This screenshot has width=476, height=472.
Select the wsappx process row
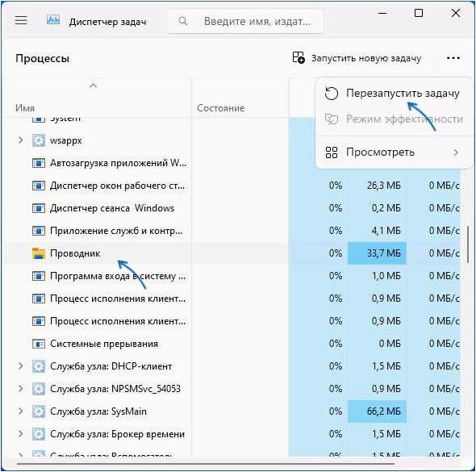click(146, 140)
